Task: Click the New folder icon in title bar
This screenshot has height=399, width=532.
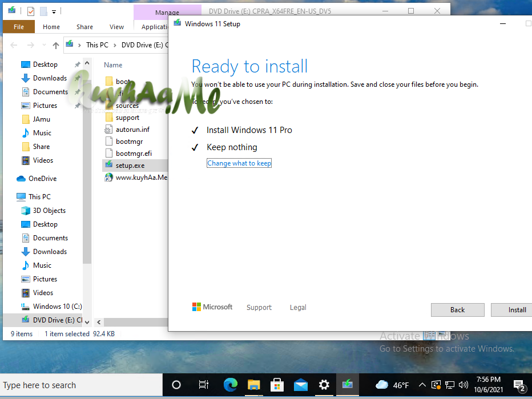Action: (x=43, y=11)
